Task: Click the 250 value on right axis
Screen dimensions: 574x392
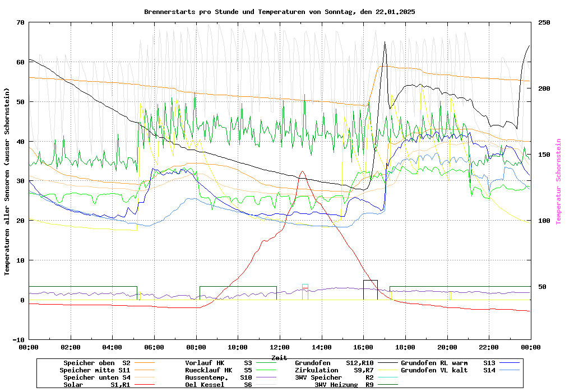Action: [x=544, y=22]
